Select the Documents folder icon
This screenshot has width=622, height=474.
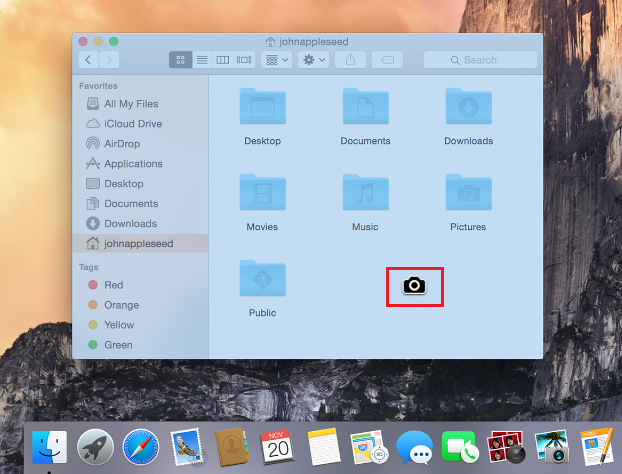click(365, 106)
